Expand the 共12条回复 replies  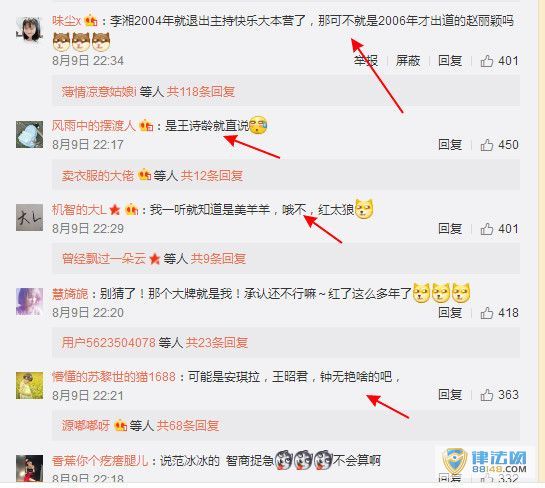point(211,176)
